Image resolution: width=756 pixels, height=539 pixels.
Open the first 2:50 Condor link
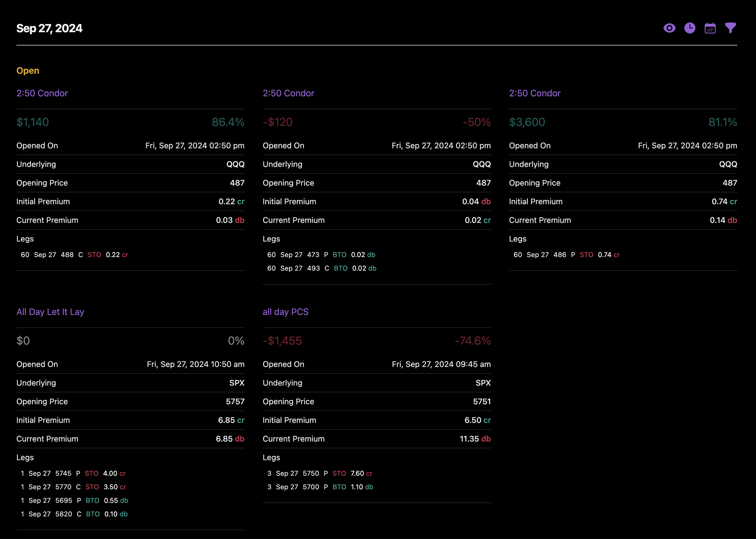(x=42, y=93)
